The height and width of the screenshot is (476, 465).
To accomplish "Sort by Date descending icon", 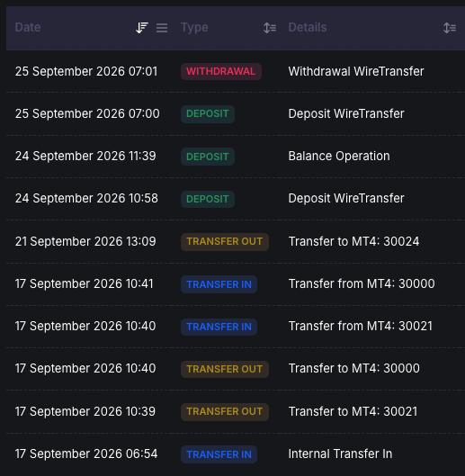I will 142,28.
